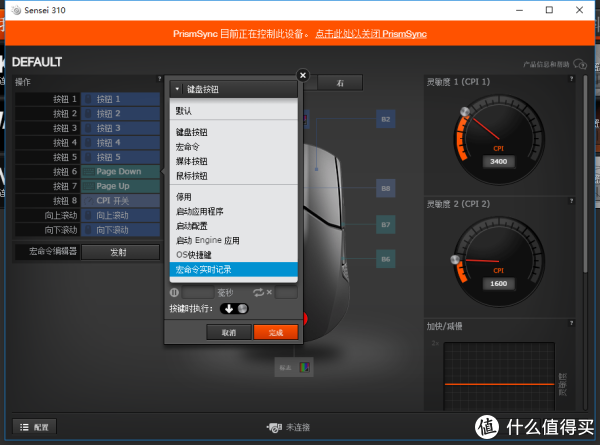This screenshot has height=445, width=600.
Task: Open help for 灵敏度 2 panel
Action: pyautogui.click(x=571, y=201)
